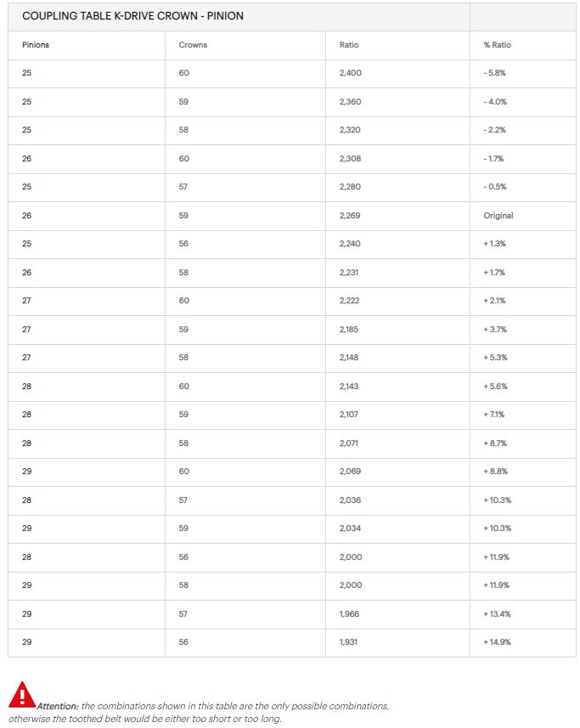Screen dimensions: 580x728
Task: Select the 2,400 ratio cell
Action: tap(350, 73)
